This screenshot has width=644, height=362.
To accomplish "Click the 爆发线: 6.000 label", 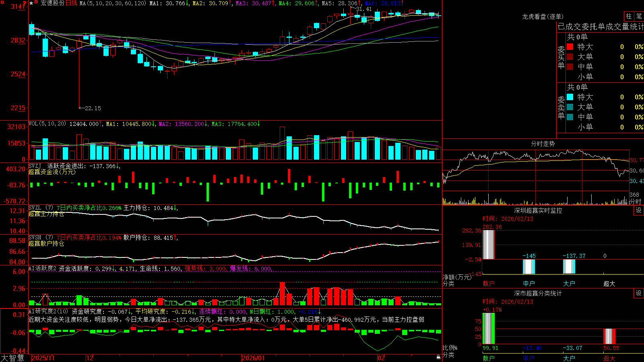I will point(250,268).
